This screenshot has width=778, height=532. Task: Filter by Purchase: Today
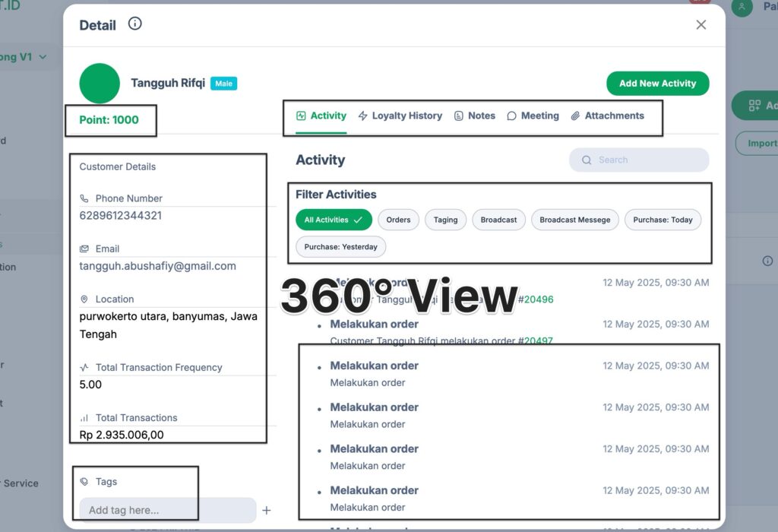pos(663,220)
